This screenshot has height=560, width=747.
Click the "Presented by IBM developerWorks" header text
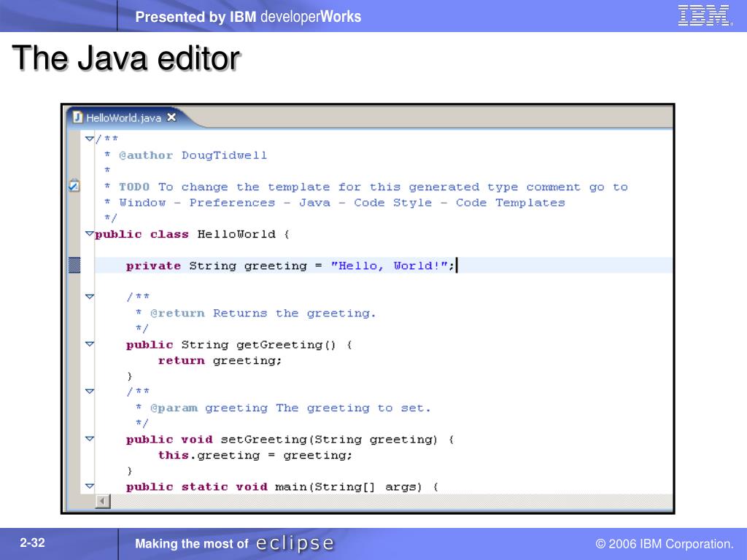pyautogui.click(x=248, y=17)
